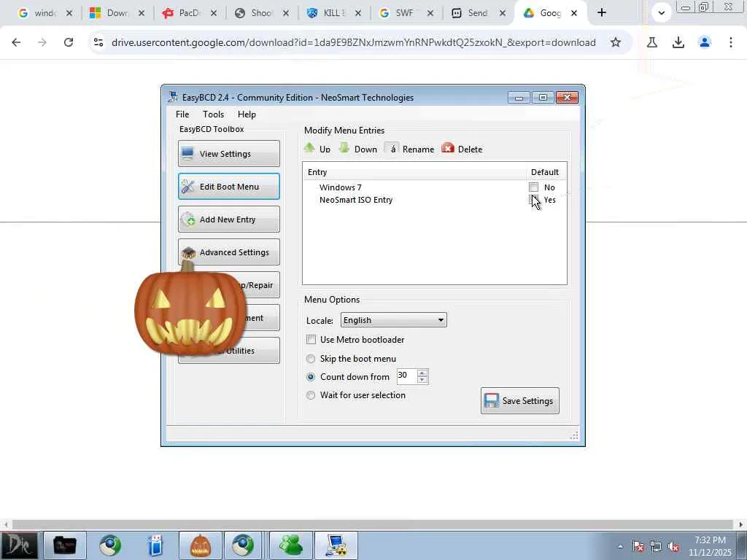This screenshot has width=747, height=560.
Task: Open View Settings in EasyBCD Toolbox
Action: click(228, 153)
